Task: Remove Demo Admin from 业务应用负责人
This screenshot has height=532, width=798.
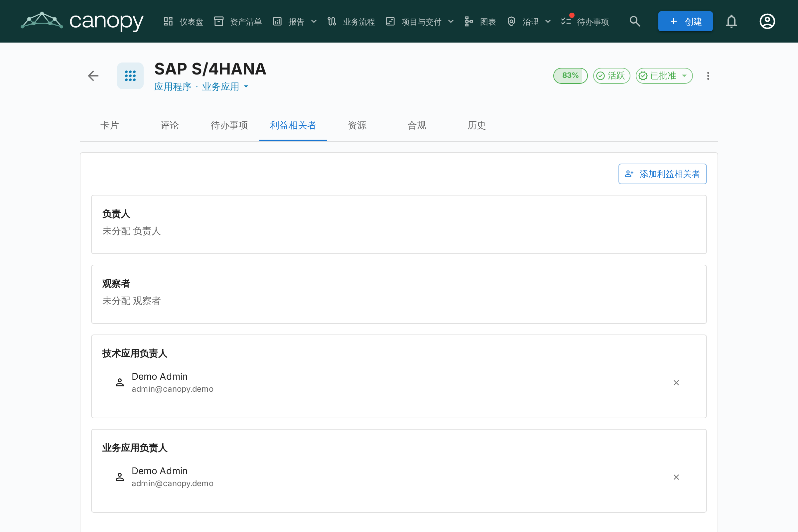Action: pyautogui.click(x=676, y=477)
